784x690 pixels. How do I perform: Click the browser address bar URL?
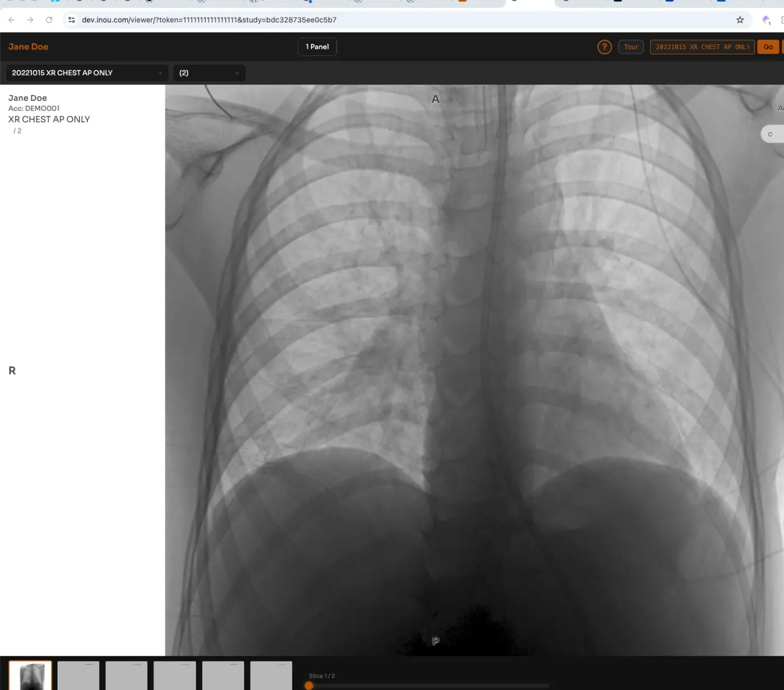(x=209, y=20)
